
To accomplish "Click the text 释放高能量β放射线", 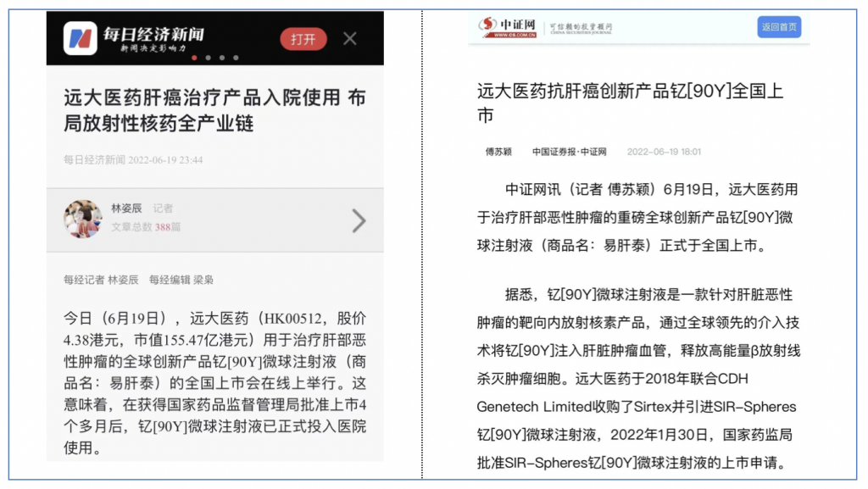I will 741,351.
